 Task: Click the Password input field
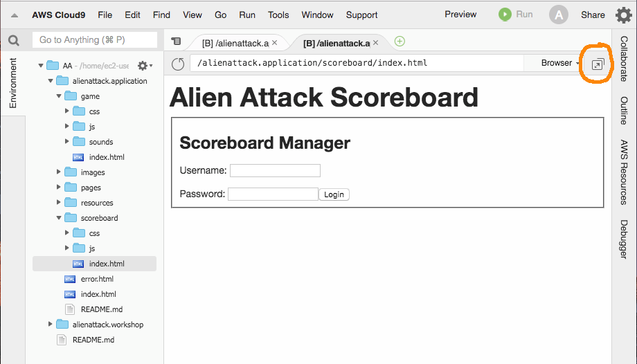tap(273, 194)
